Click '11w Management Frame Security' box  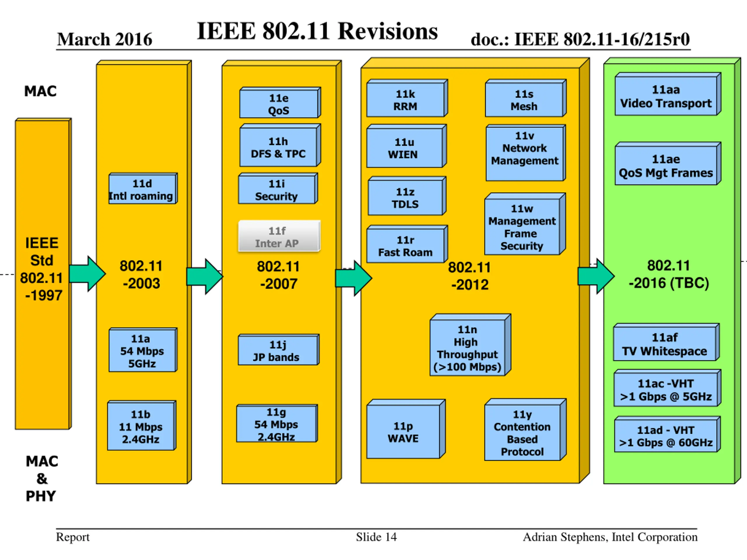click(525, 224)
